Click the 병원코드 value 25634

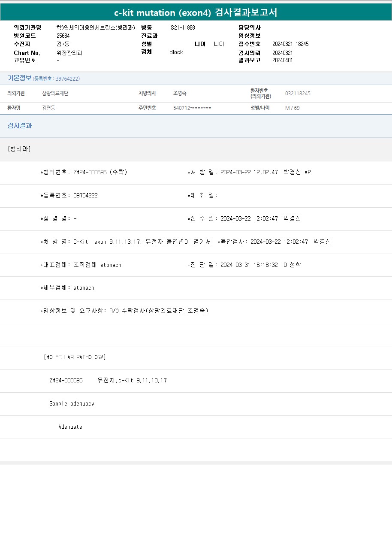pos(63,36)
